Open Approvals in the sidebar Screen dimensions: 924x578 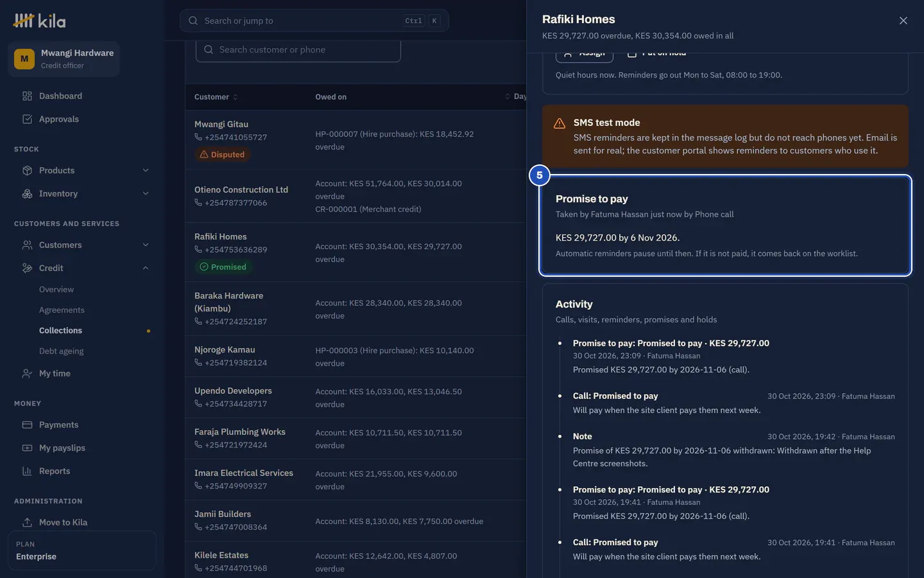coord(59,119)
